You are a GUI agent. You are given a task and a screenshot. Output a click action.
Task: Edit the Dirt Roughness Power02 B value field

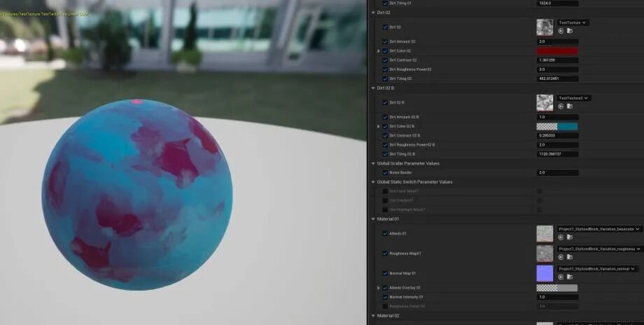click(557, 145)
